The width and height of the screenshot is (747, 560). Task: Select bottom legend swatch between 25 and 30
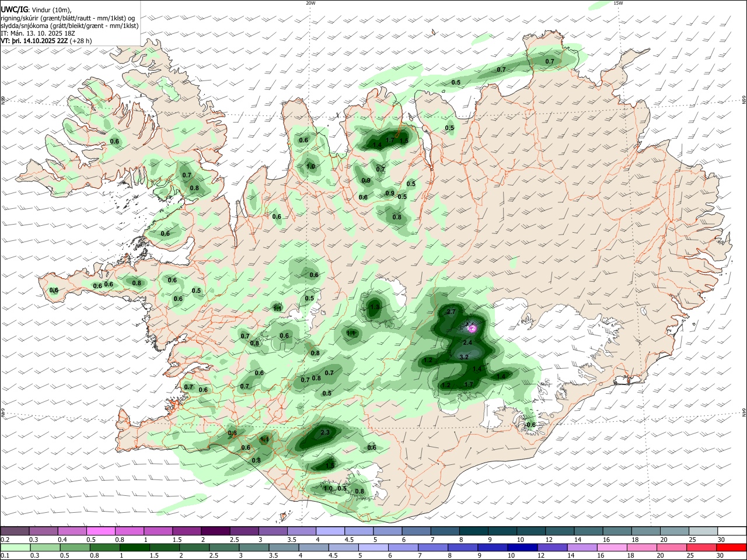701,547
